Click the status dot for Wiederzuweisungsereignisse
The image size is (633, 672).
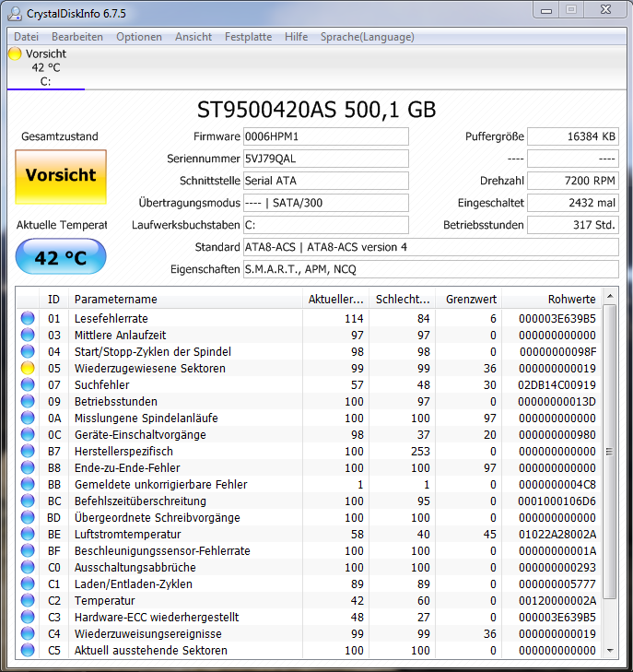point(28,633)
